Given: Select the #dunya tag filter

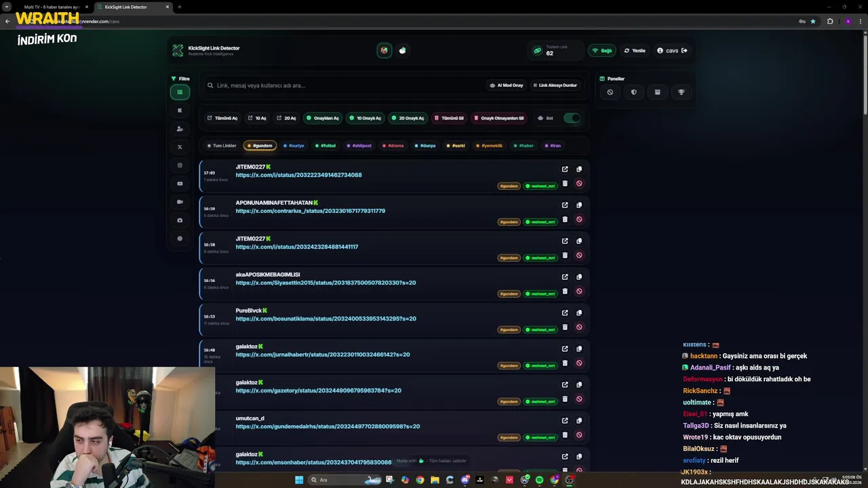Looking at the screenshot, I should click(x=425, y=146).
